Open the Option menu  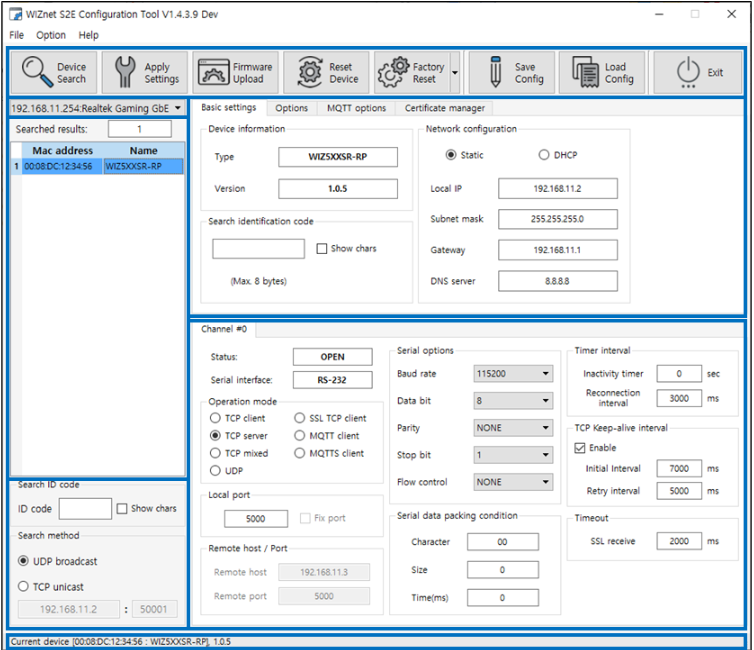51,35
